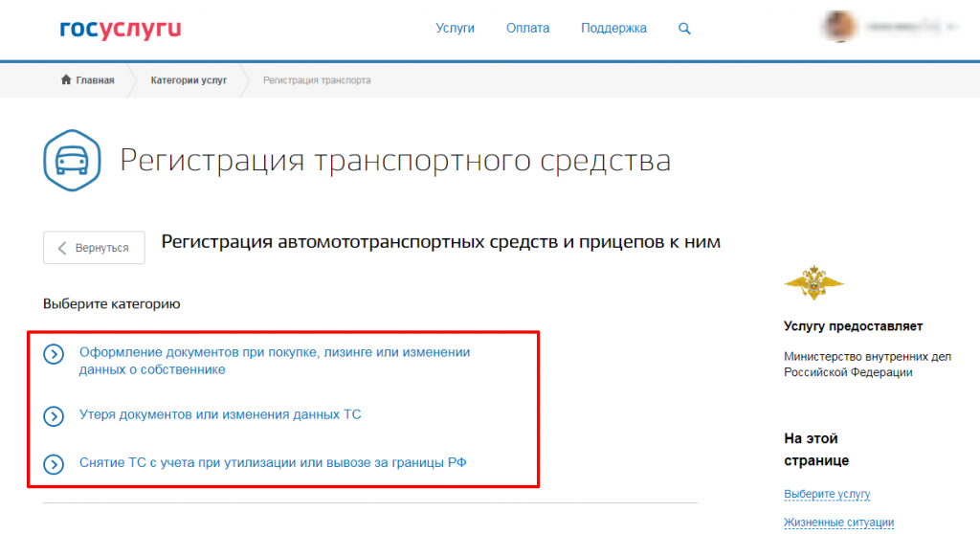Click the Регистрация транспортного средства heading
980x534 pixels.
coord(395,160)
